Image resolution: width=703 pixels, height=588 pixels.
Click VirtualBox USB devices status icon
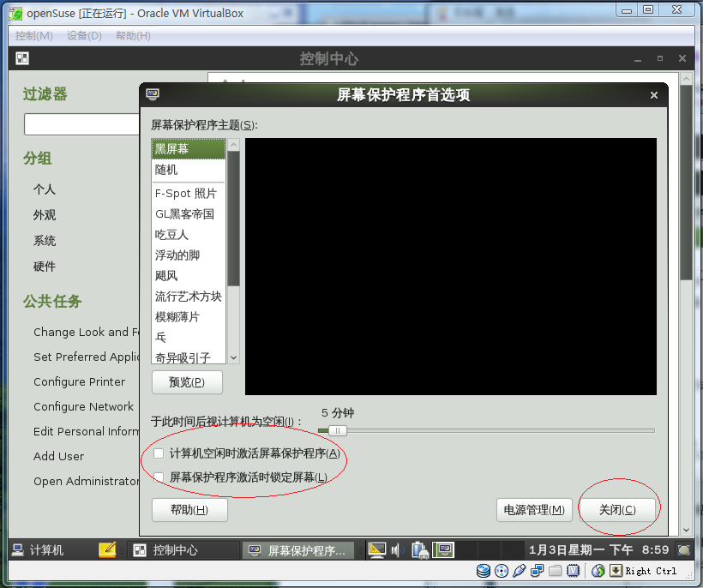point(520,571)
